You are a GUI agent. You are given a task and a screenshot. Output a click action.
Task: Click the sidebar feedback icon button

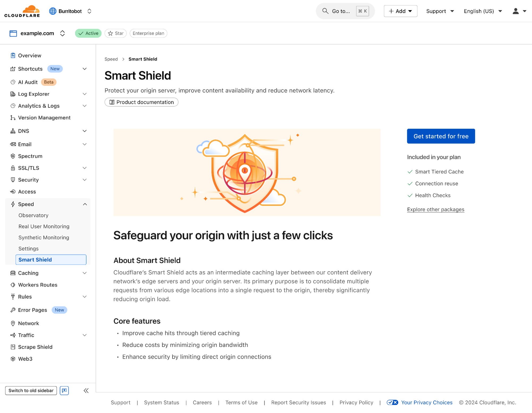[x=64, y=390]
